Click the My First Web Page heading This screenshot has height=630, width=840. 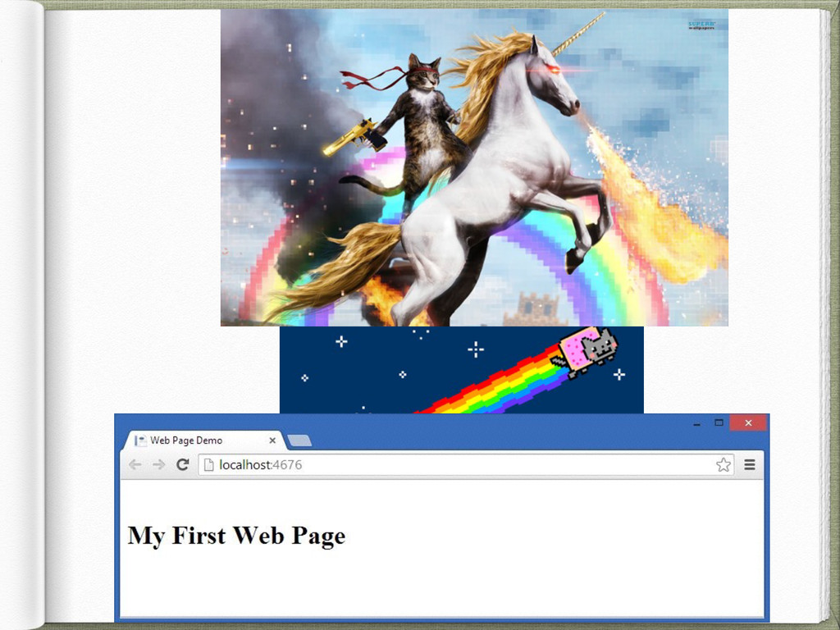point(236,535)
